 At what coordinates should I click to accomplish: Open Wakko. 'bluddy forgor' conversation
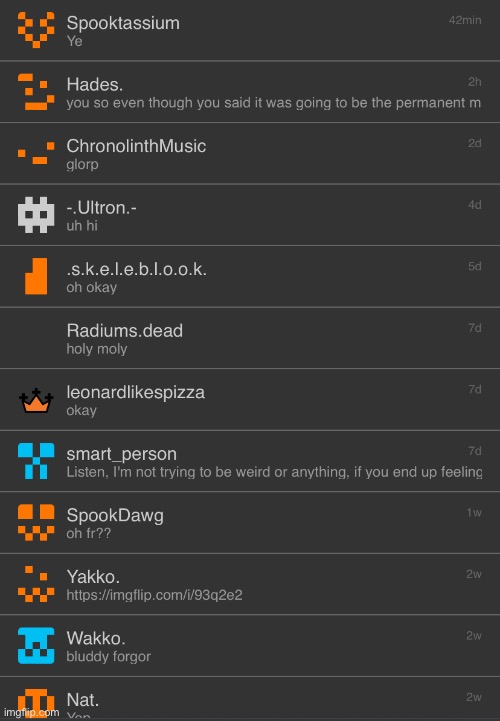coord(250,646)
